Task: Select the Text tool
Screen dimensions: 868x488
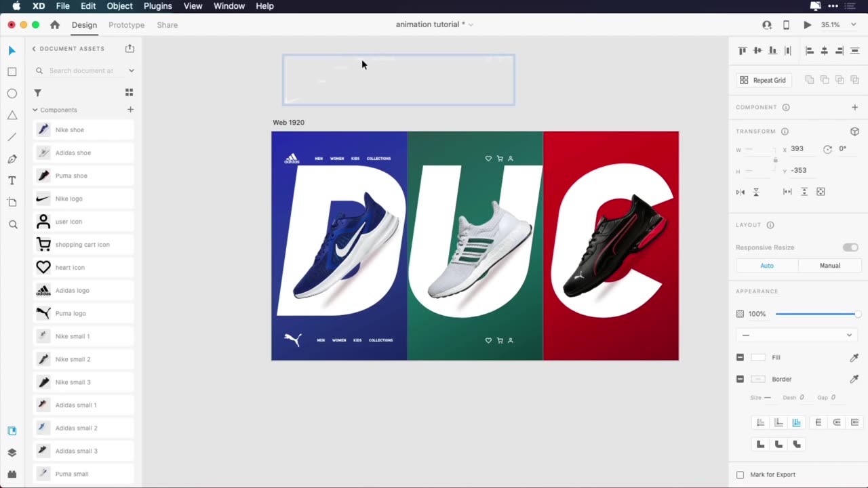Action: [12, 181]
